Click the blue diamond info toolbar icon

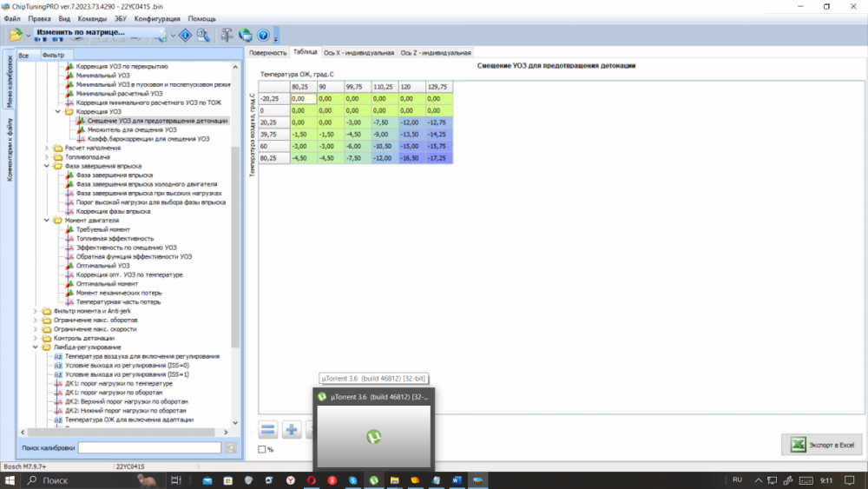[185, 35]
